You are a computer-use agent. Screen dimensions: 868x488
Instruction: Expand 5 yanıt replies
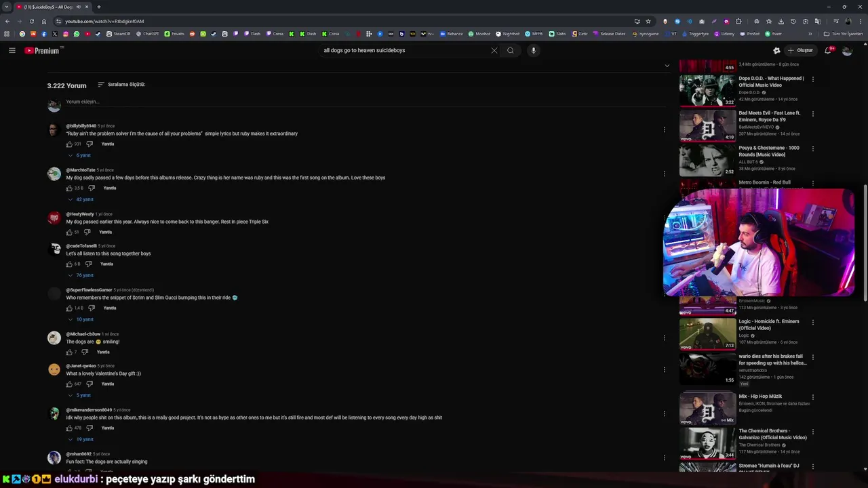coord(80,395)
